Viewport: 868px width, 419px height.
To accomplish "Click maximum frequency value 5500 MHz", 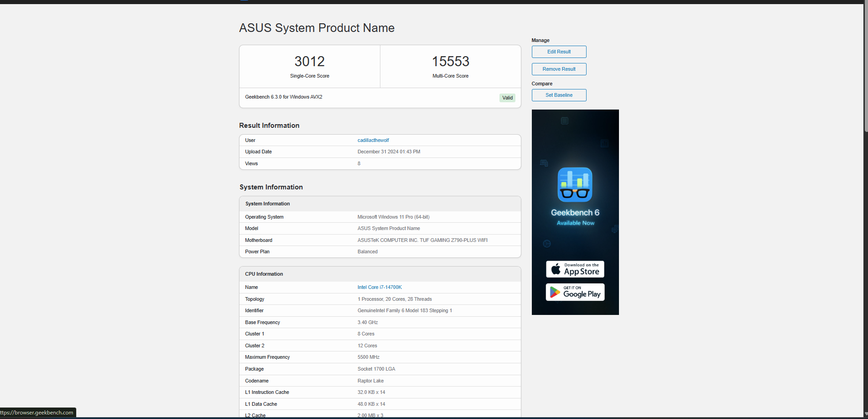I will tap(369, 357).
